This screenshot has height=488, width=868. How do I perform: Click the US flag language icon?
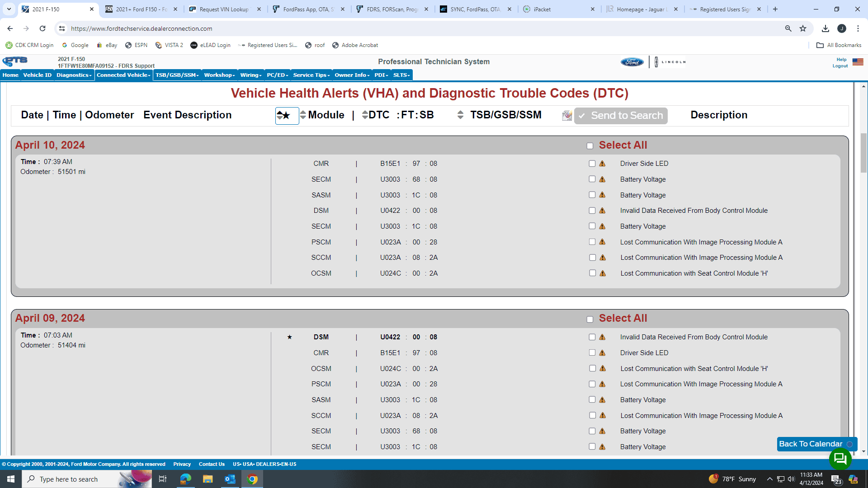[858, 62]
